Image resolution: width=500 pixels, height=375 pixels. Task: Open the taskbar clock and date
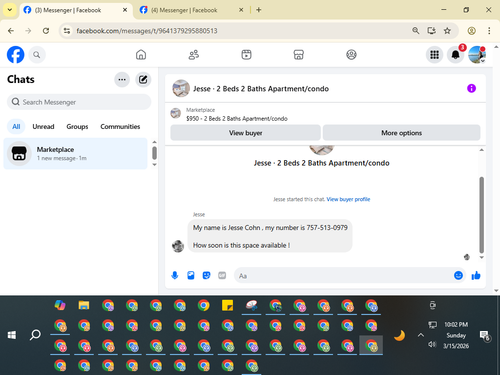(456, 335)
